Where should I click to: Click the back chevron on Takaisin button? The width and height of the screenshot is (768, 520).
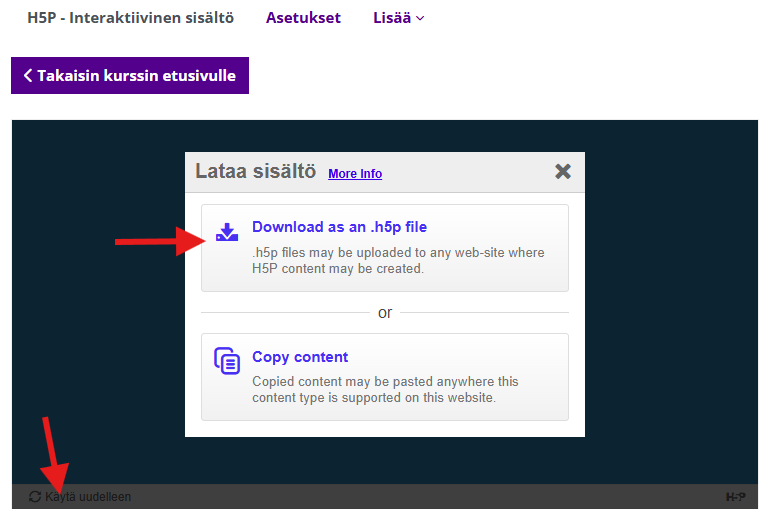pyautogui.click(x=28, y=76)
